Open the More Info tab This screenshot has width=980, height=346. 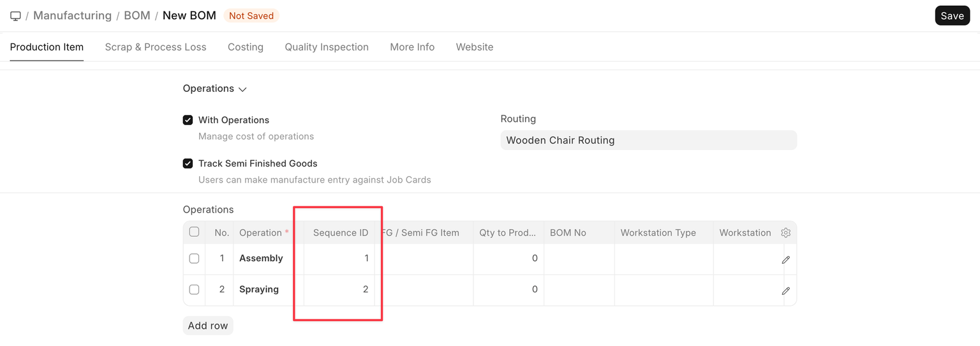[412, 47]
